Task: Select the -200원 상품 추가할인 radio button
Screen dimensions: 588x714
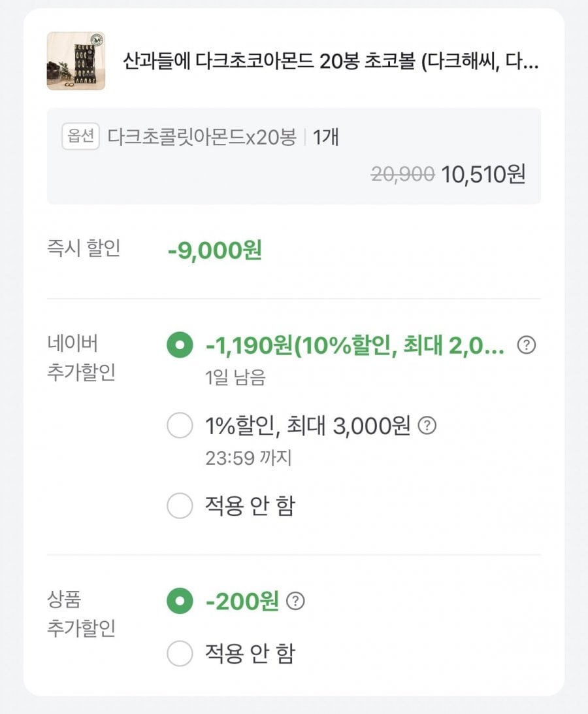Action: [x=180, y=601]
